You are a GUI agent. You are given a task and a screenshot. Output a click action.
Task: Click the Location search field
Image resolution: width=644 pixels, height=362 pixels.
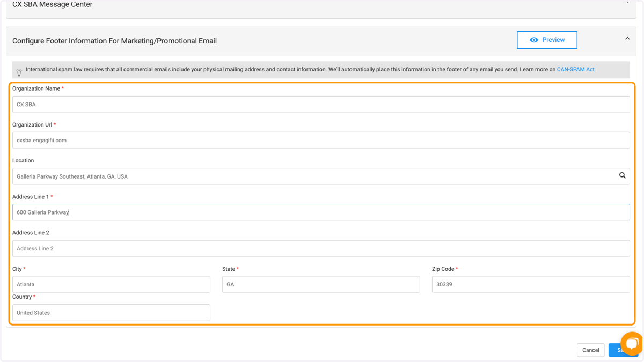(x=321, y=176)
